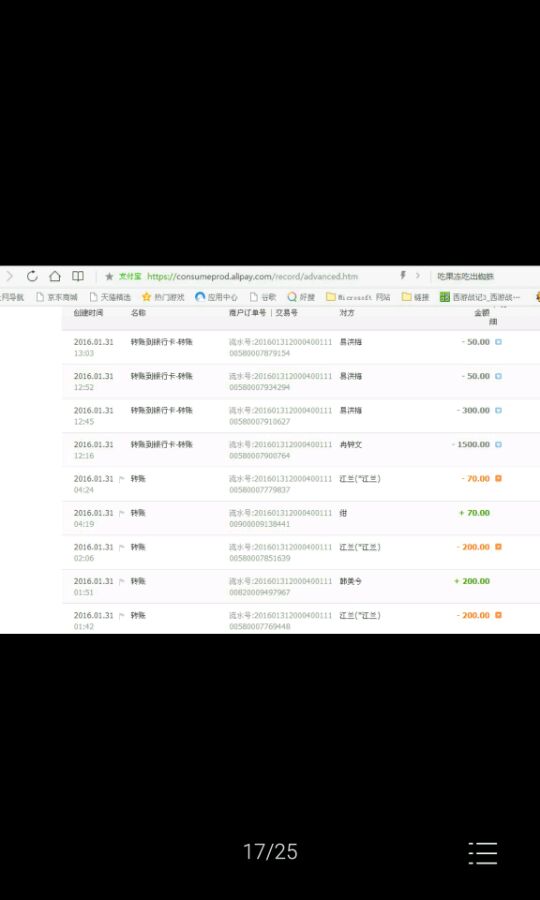Expand orange icon next to -70.00

click(498, 478)
